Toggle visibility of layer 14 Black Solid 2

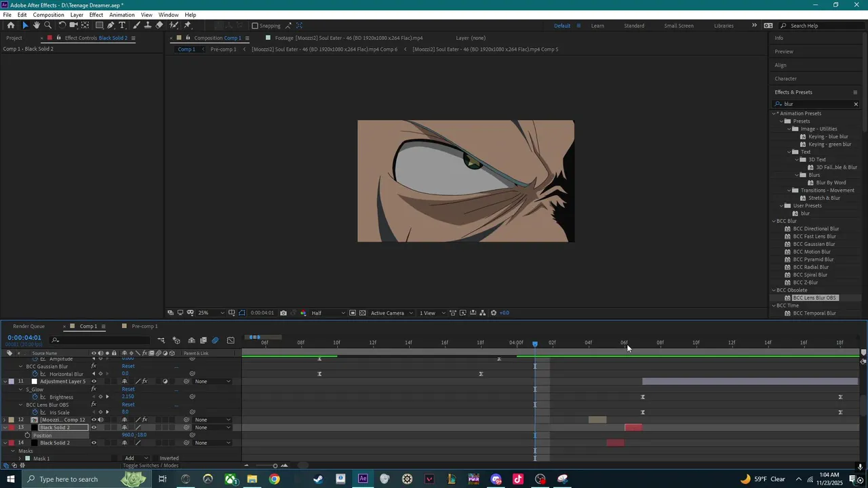pyautogui.click(x=94, y=443)
